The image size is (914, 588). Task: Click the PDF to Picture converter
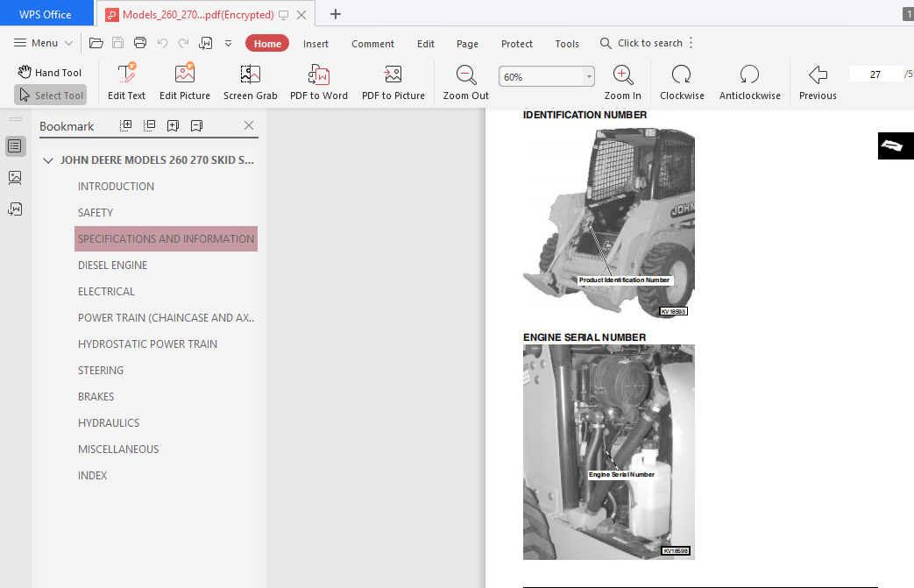point(393,82)
